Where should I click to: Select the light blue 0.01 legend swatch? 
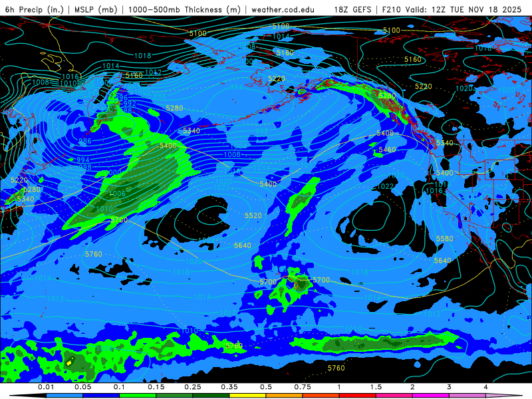pos(65,396)
